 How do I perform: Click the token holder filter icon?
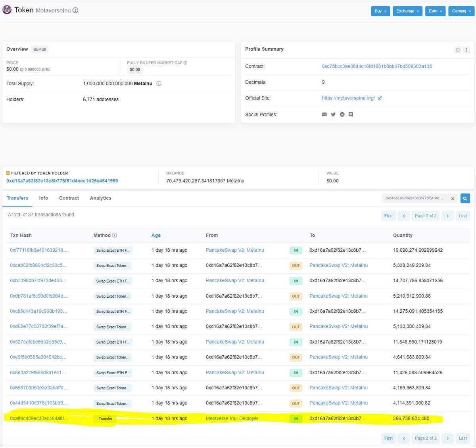point(8,173)
